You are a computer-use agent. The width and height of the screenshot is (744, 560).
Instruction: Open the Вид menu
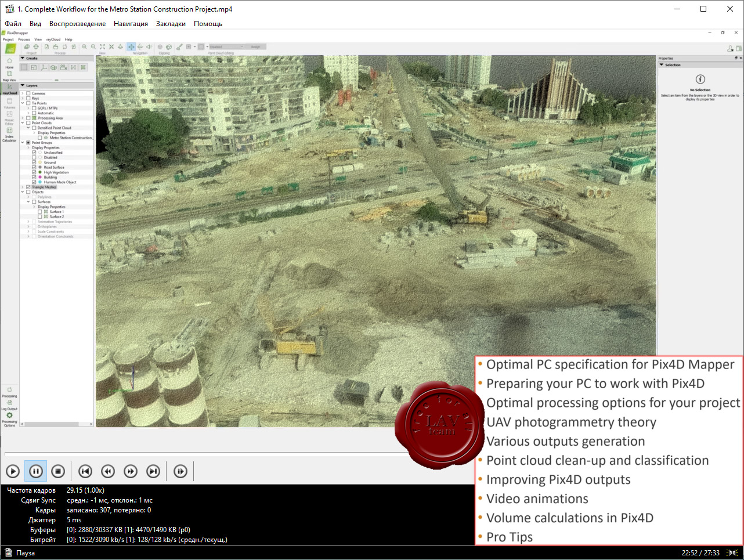click(35, 24)
